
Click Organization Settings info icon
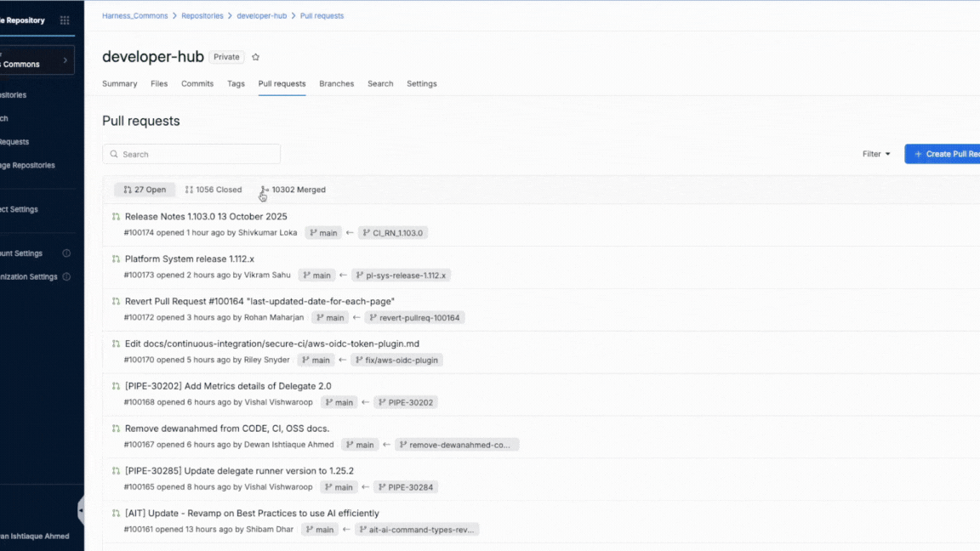point(66,276)
